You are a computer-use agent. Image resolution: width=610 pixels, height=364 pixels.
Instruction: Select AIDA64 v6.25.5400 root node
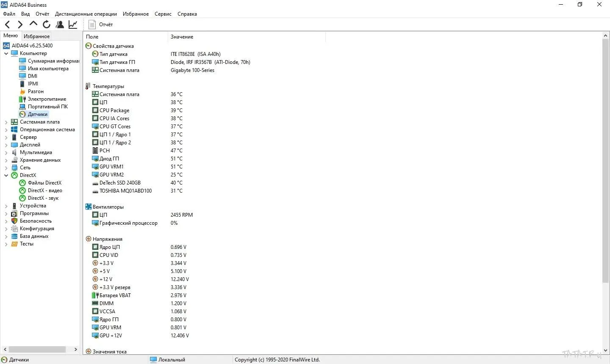(x=32, y=46)
